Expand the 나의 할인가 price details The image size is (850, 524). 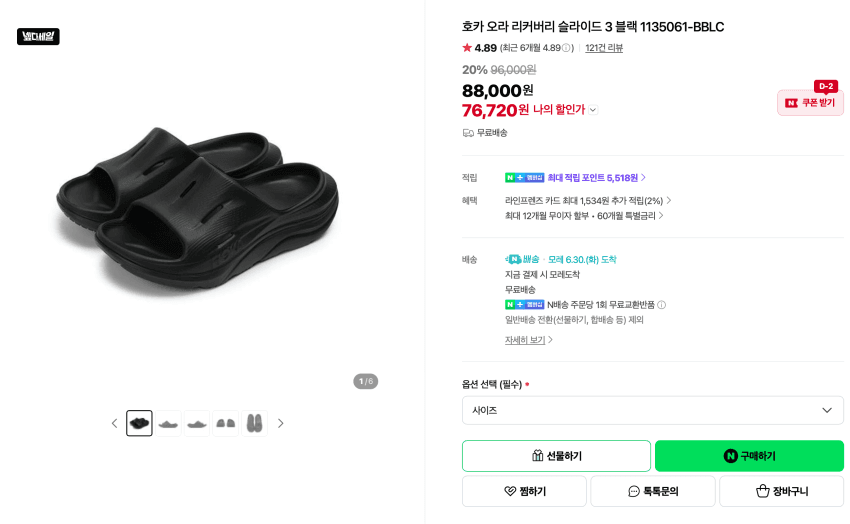pos(593,110)
